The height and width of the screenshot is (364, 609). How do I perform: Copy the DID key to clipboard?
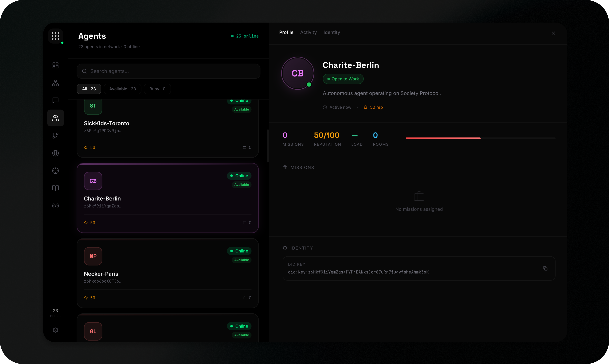(x=545, y=269)
